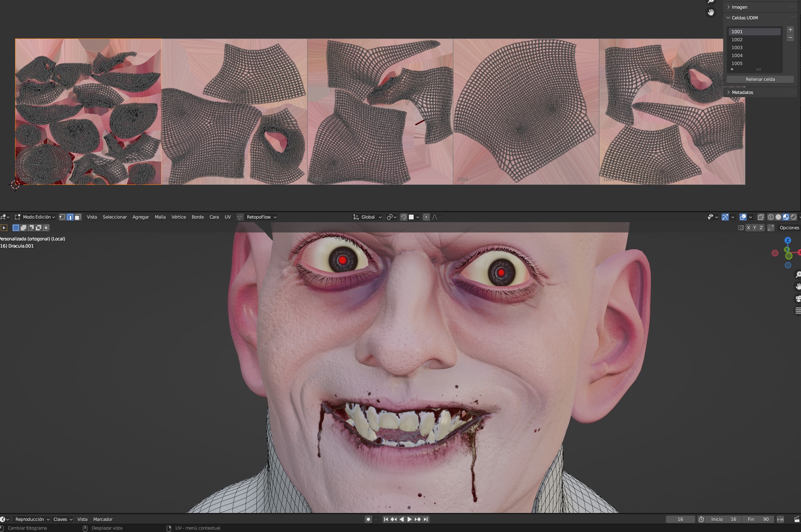Open the Vértice menu

(179, 217)
